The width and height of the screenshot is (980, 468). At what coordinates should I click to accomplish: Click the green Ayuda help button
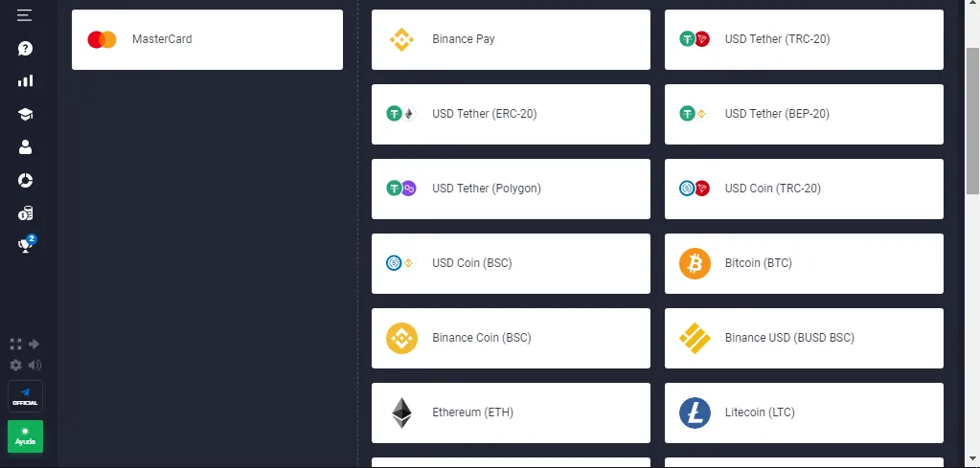26,436
